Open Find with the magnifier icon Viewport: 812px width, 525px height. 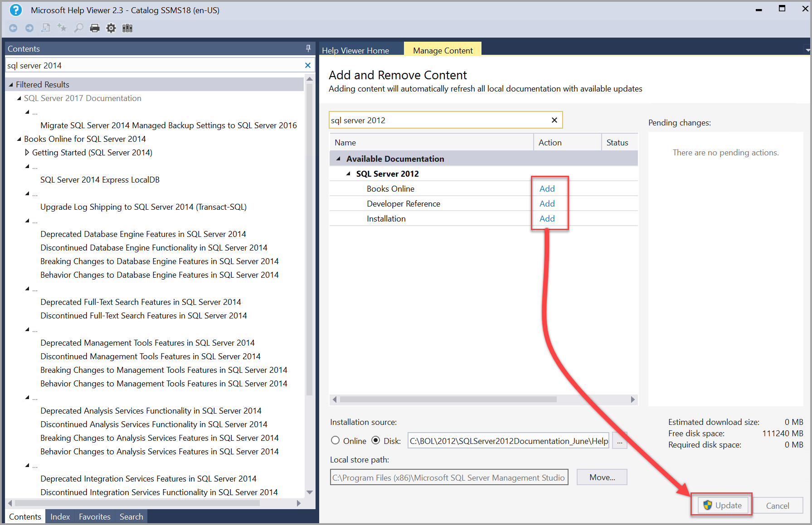[78, 28]
